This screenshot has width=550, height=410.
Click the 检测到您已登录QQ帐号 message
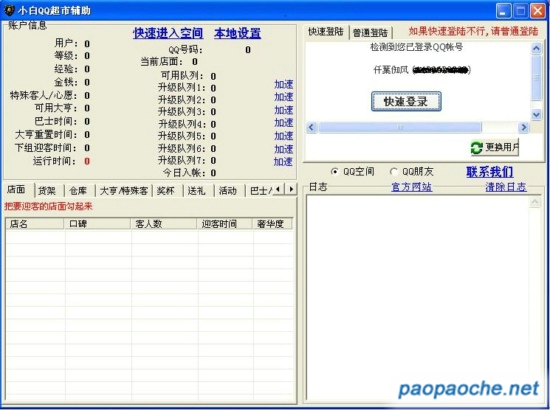click(x=417, y=47)
